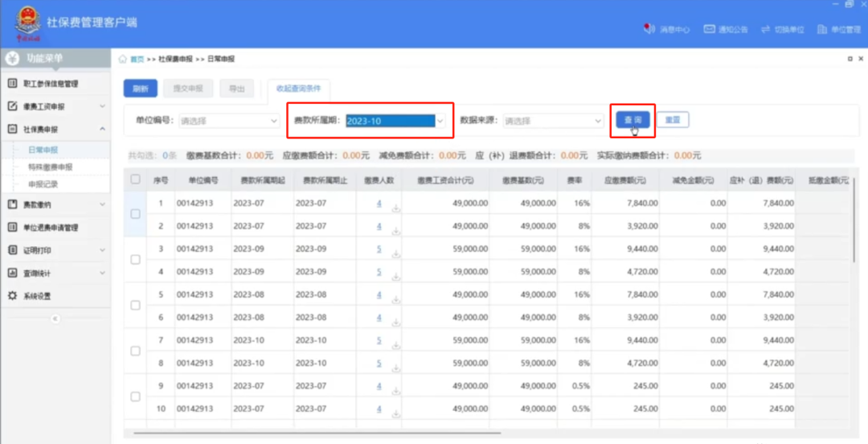868x444 pixels.
Task: Select 申报记录 in the sidebar submenu
Action: pyautogui.click(x=43, y=183)
